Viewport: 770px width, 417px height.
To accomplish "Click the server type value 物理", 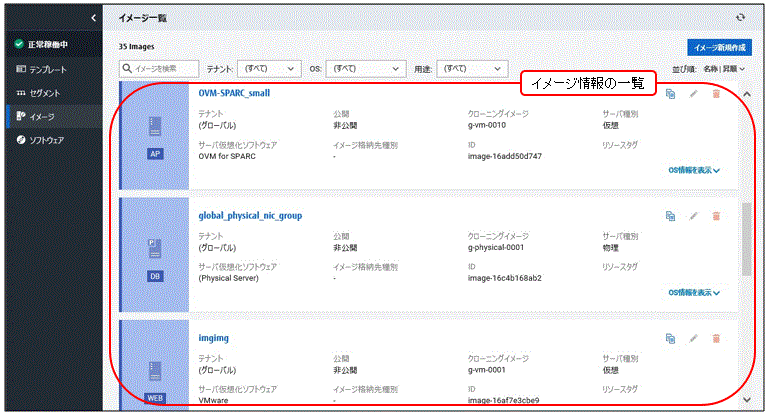I will coord(610,248).
